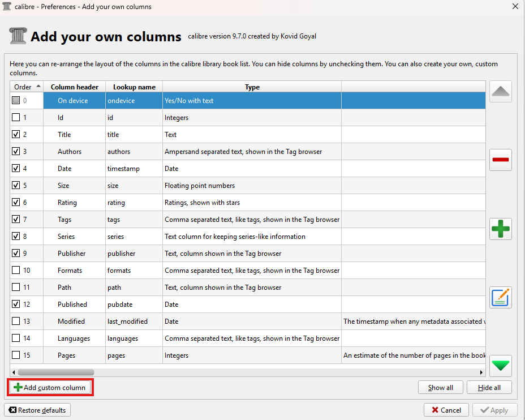Enable the Path column checkbox

(x=16, y=287)
